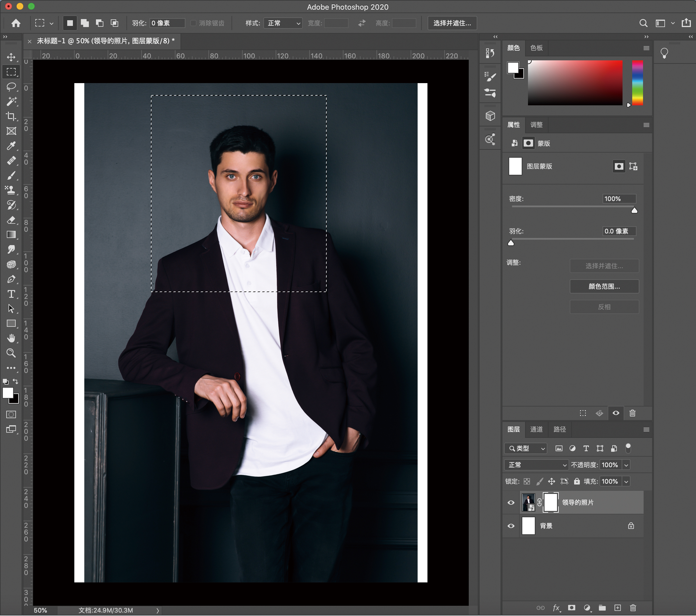Open layer filter 类型 dropdown
696x616 pixels.
pos(525,449)
